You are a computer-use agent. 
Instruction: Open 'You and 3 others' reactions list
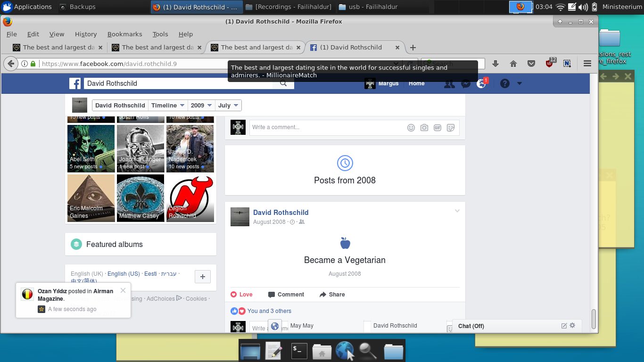tap(269, 311)
